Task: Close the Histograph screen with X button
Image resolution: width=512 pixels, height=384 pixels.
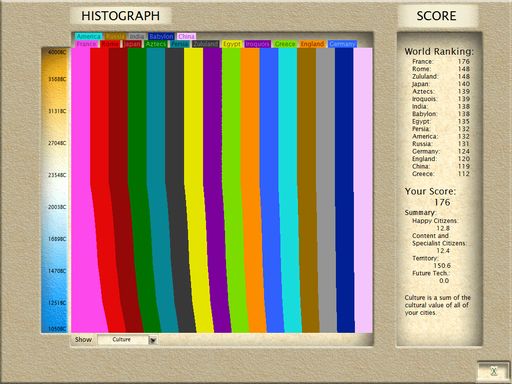Action: [494, 371]
